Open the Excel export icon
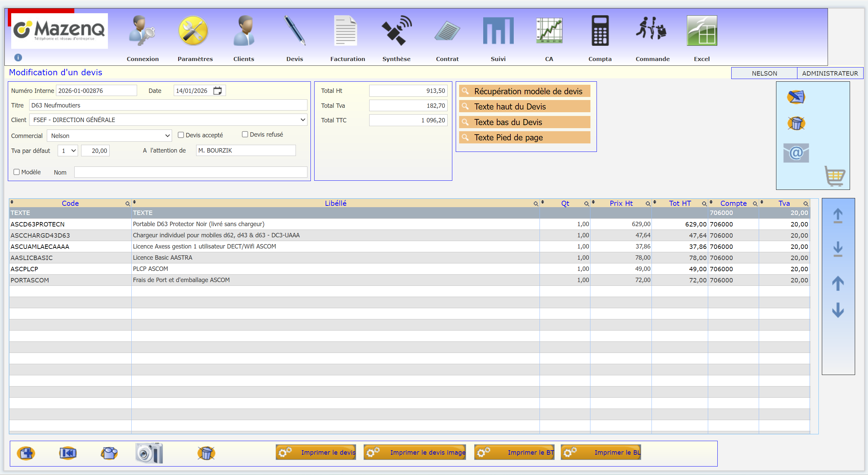Screen dimensions: 868x475 point(702,31)
